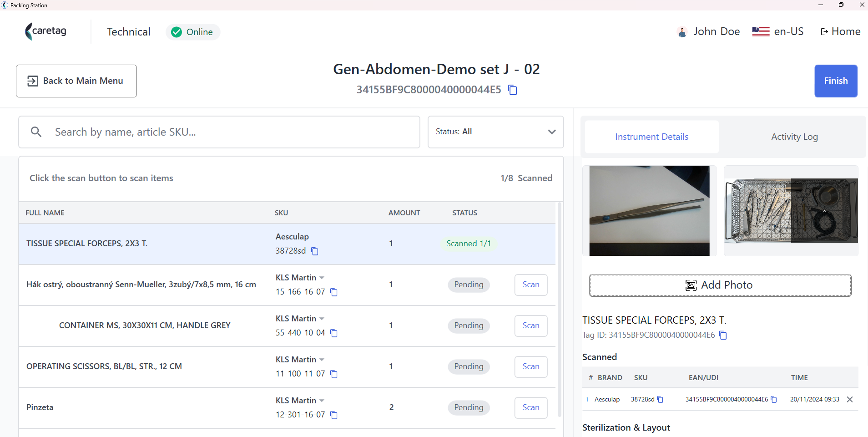Expand KLS Martin dropdown for container row
This screenshot has width=868, height=437.
pyautogui.click(x=322, y=319)
